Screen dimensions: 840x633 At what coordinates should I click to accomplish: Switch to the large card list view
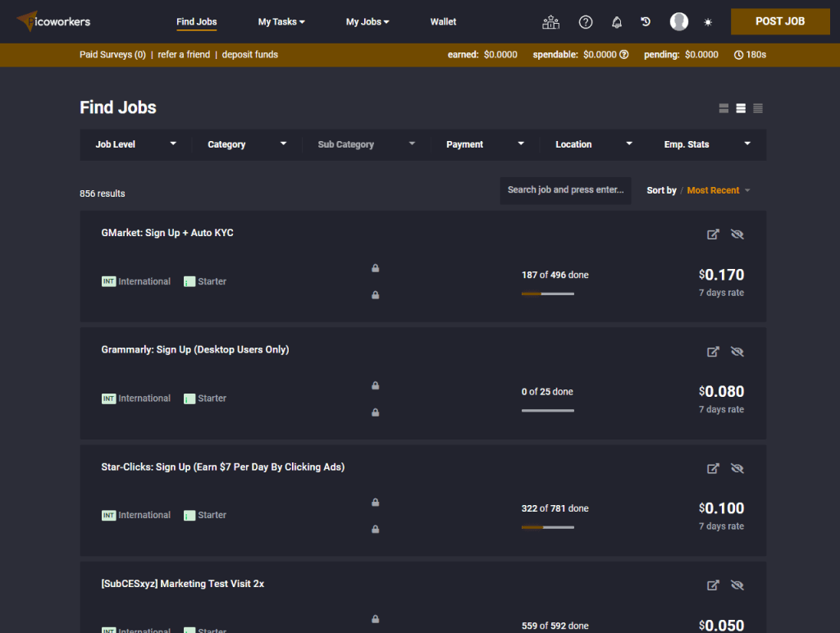[x=724, y=108]
